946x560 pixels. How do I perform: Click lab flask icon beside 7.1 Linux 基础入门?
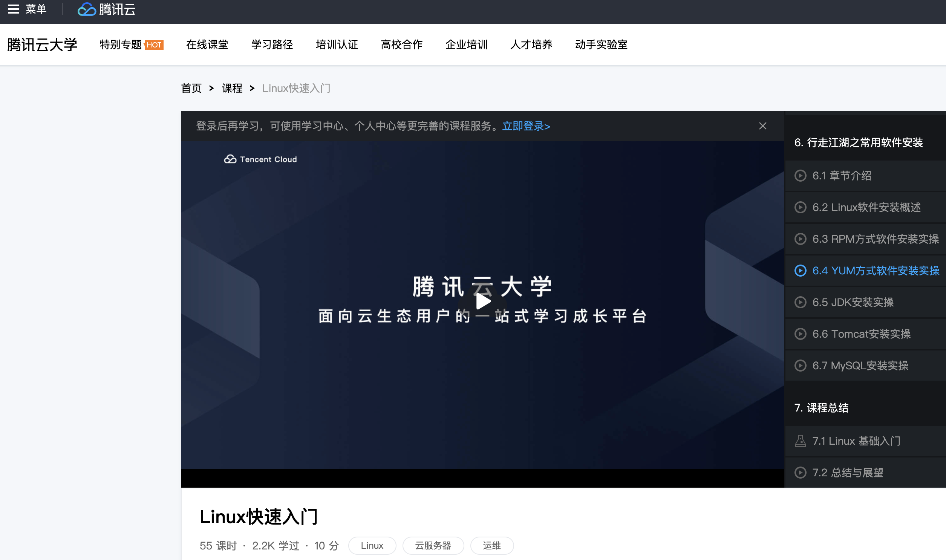801,441
